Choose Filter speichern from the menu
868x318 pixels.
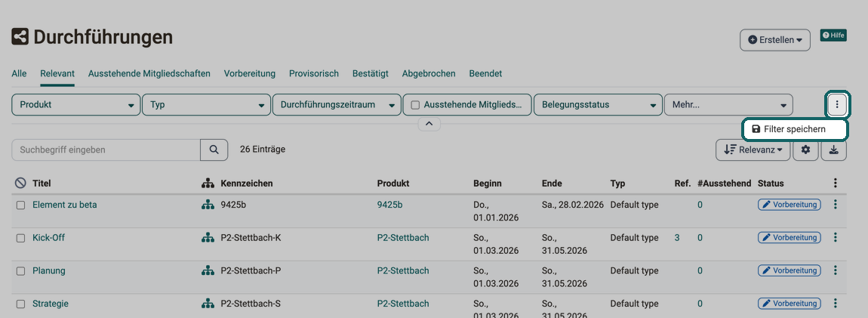point(794,129)
